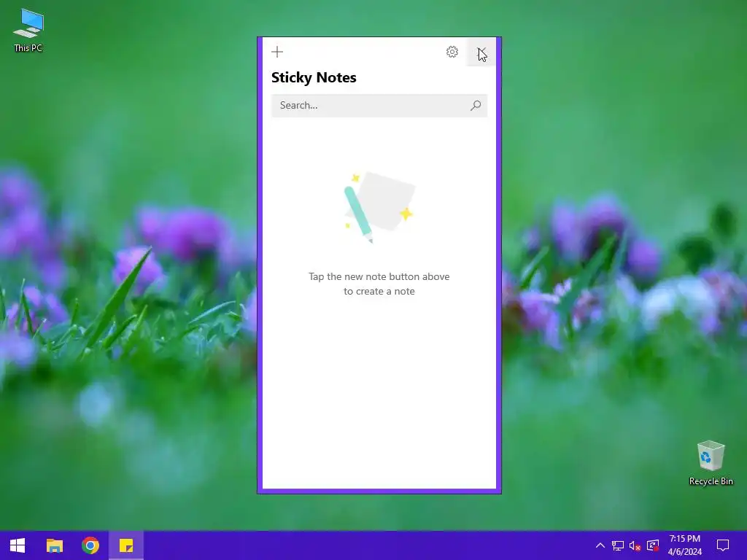Open the Windows Start menu
Screen dimensions: 747x560
(x=18, y=545)
